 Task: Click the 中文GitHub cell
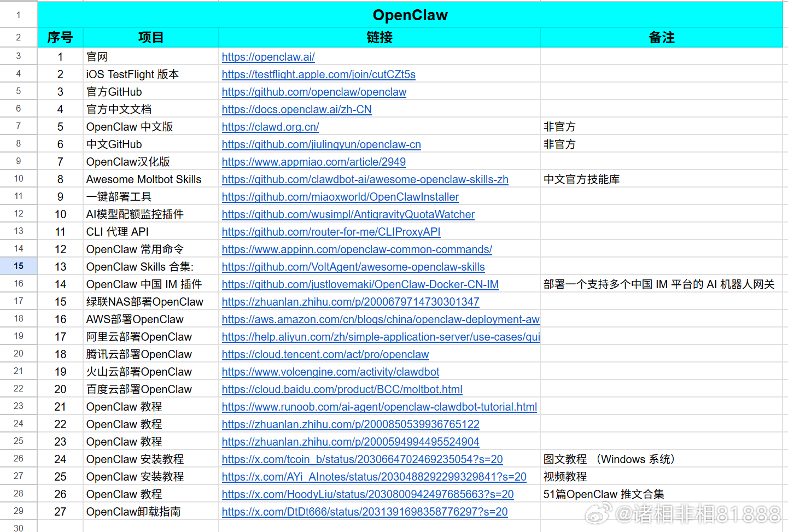coord(151,144)
